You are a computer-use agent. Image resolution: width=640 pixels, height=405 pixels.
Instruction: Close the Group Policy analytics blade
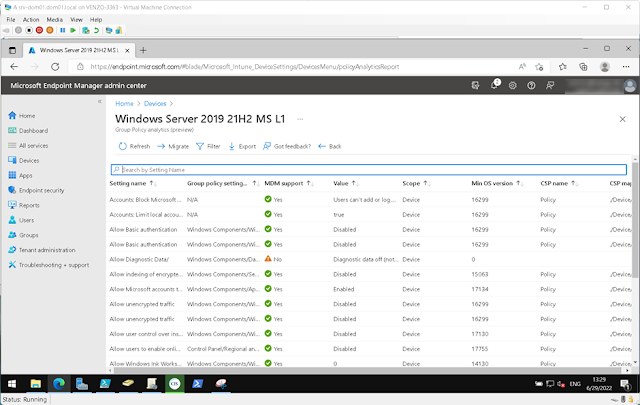click(622, 119)
